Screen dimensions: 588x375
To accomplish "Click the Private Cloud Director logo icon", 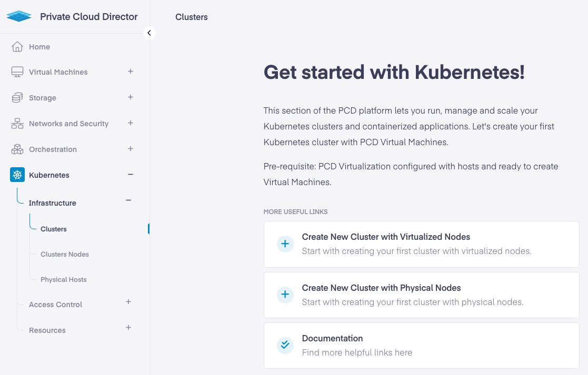I will [19, 16].
